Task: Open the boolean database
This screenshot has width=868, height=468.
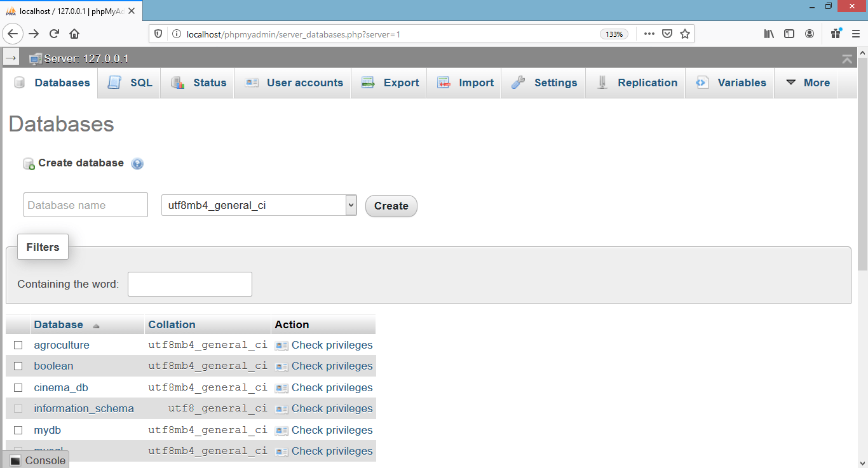Action: pos(53,366)
